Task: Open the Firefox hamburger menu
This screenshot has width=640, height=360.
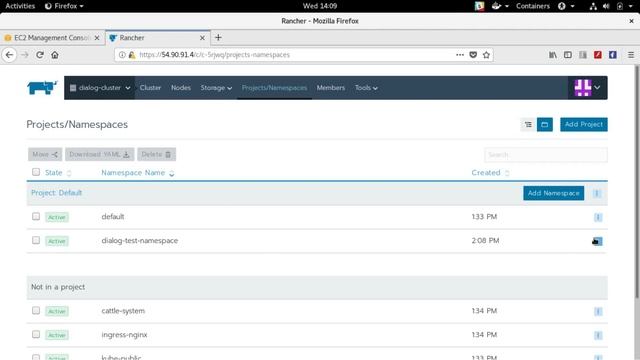Action: [631, 55]
